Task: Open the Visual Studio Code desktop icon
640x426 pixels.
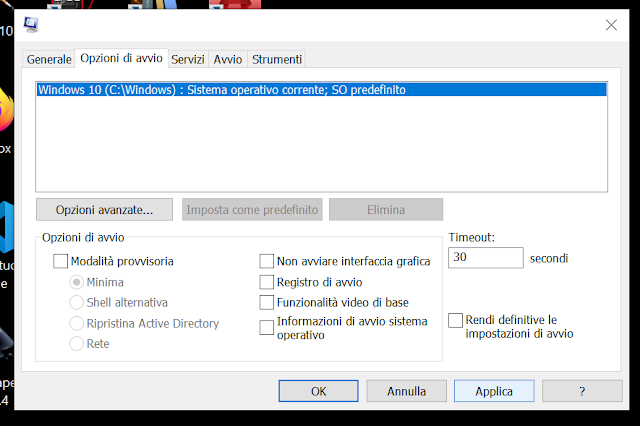Action: [7, 227]
